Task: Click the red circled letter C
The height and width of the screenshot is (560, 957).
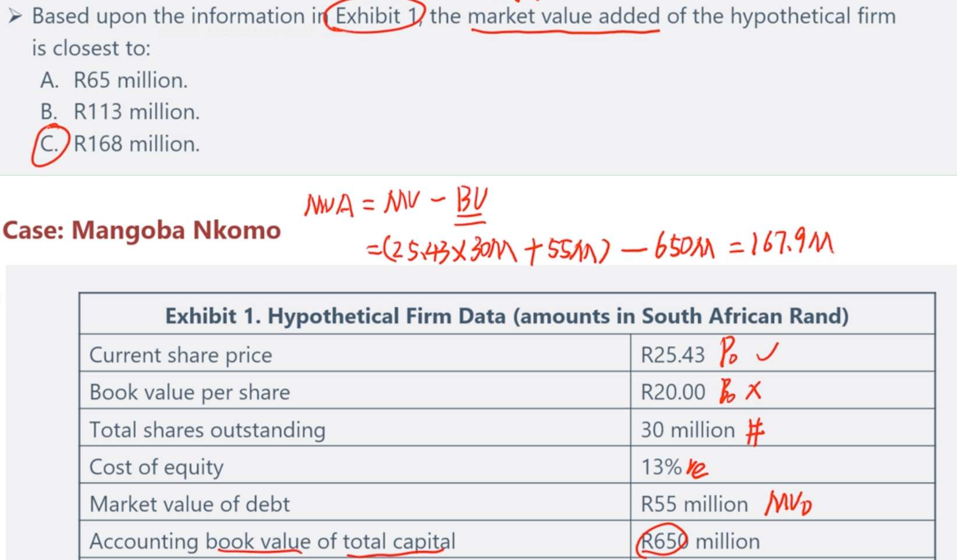Action: click(x=49, y=144)
